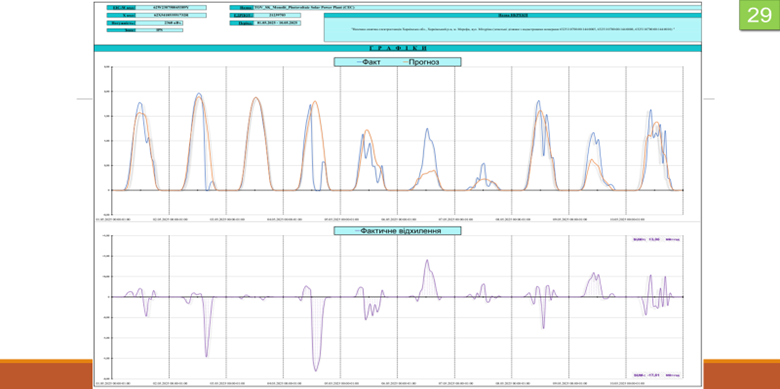Select the Факт legend entry
The width and height of the screenshot is (780, 389).
(x=371, y=62)
